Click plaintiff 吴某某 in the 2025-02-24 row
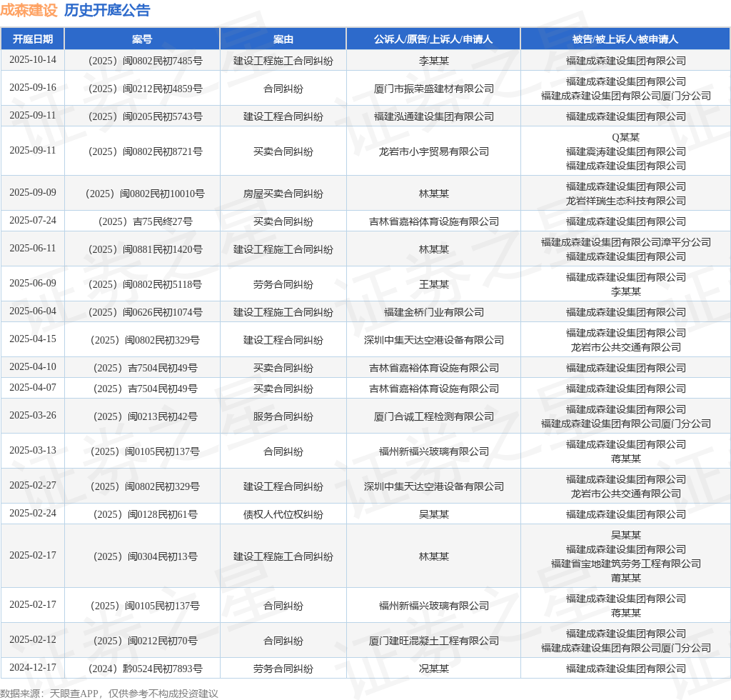 433,514
